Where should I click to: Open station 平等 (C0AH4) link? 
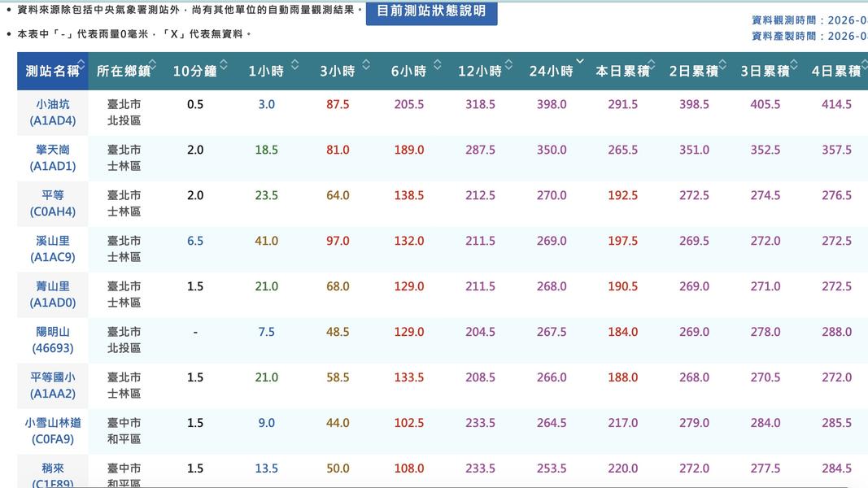[53, 203]
